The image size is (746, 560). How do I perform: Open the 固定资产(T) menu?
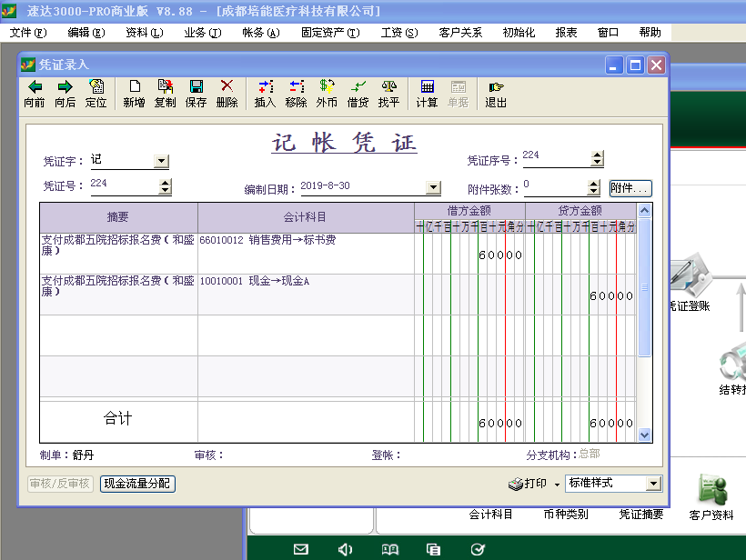click(330, 33)
